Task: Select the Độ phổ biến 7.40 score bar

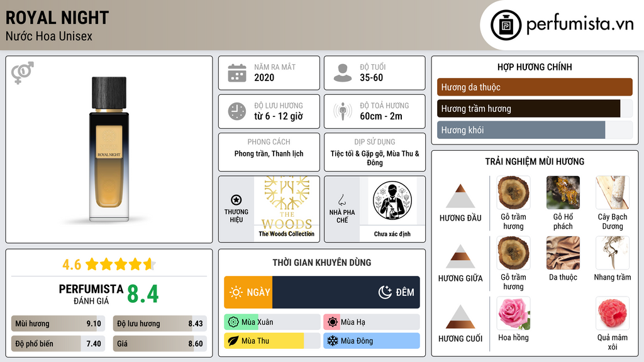Action: [58, 344]
